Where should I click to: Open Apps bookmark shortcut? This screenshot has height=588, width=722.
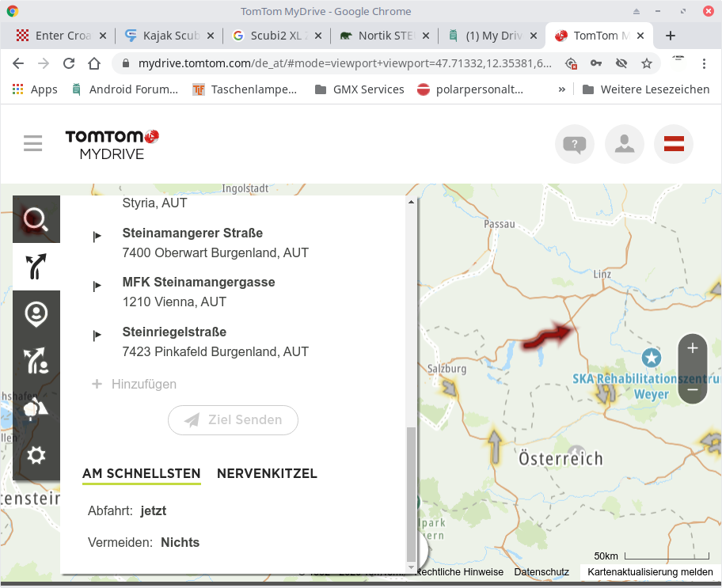35,89
